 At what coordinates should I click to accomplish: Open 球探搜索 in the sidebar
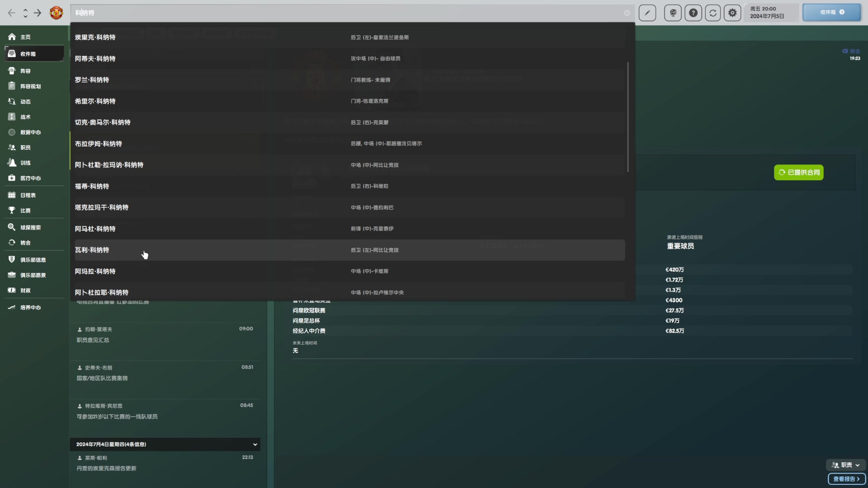[x=30, y=227]
